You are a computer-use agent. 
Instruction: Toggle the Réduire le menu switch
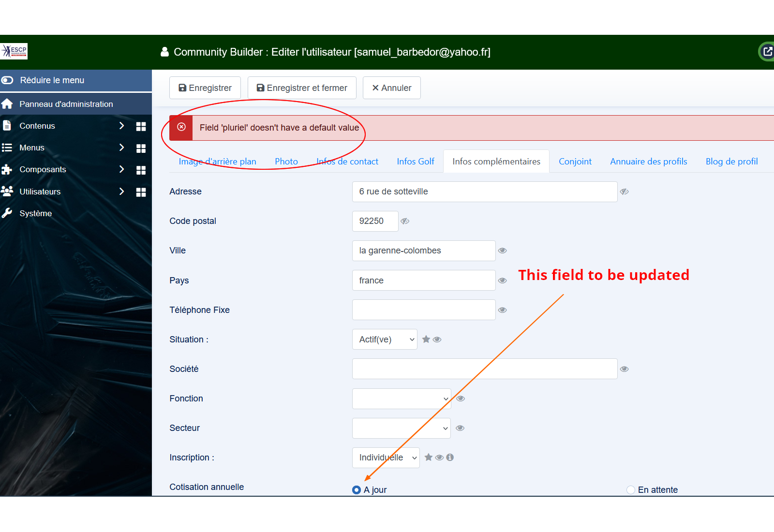(x=7, y=80)
